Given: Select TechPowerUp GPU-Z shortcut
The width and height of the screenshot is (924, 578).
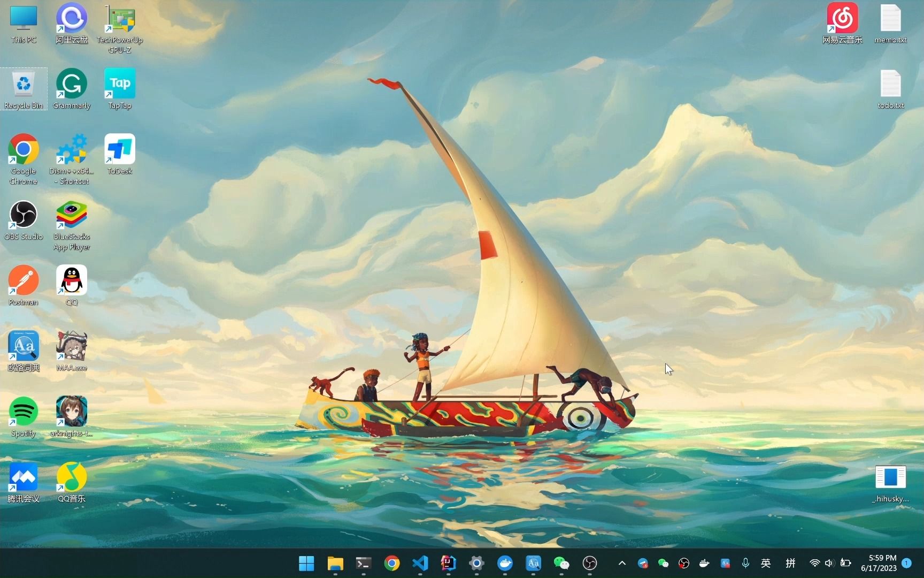Looking at the screenshot, I should (x=120, y=29).
